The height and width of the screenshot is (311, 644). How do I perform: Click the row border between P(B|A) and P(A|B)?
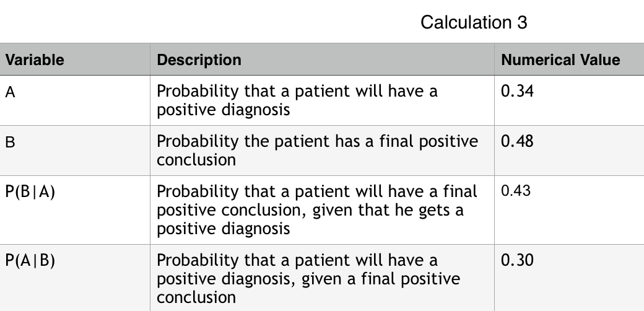point(74,244)
